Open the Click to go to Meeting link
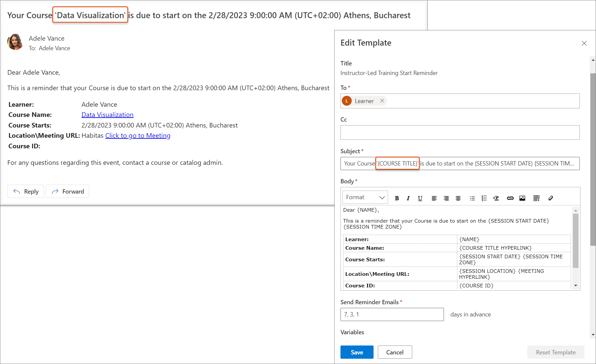The height and width of the screenshot is (364, 596). (138, 135)
